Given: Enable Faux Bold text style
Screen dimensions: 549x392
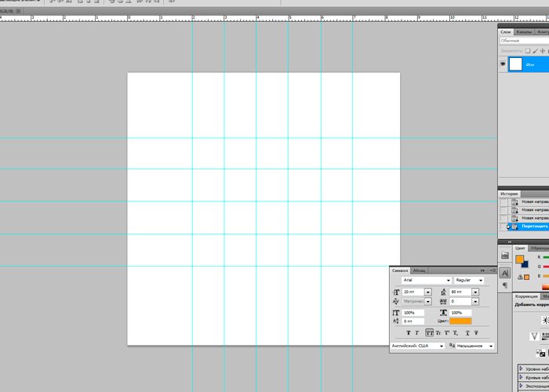Looking at the screenshot, I should tap(408, 333).
